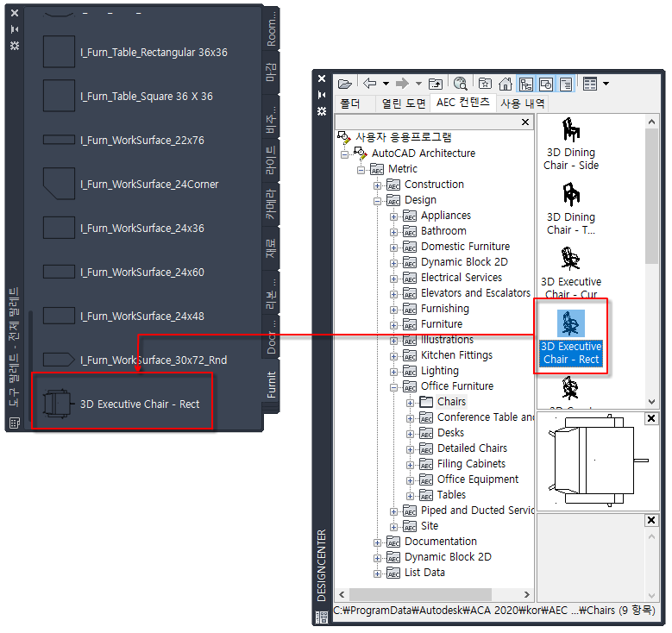
Task: Close the description pane with its X
Action: point(651,520)
